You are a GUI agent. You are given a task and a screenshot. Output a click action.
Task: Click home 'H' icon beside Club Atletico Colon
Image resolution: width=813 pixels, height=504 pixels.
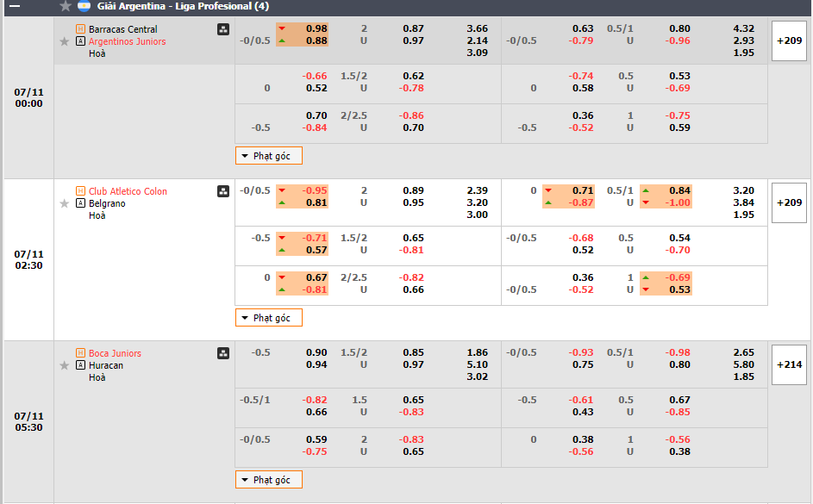pos(80,191)
